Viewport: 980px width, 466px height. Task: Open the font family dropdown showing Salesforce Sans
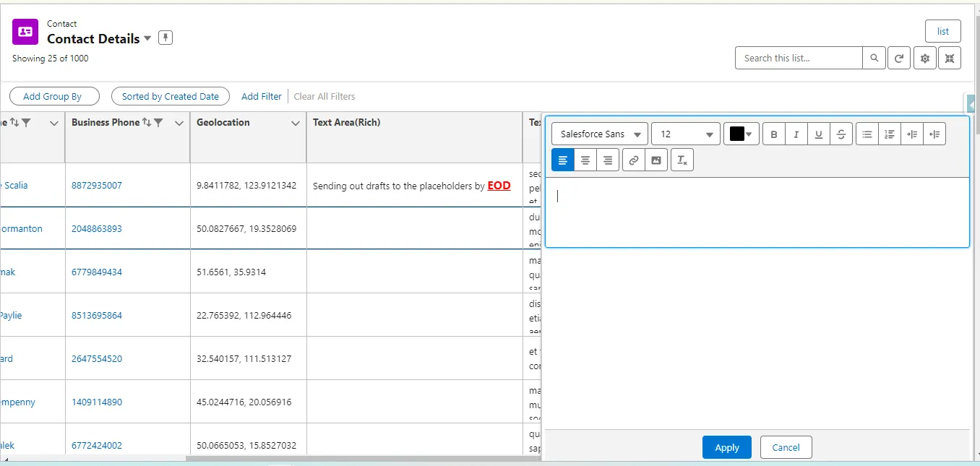[x=598, y=134]
